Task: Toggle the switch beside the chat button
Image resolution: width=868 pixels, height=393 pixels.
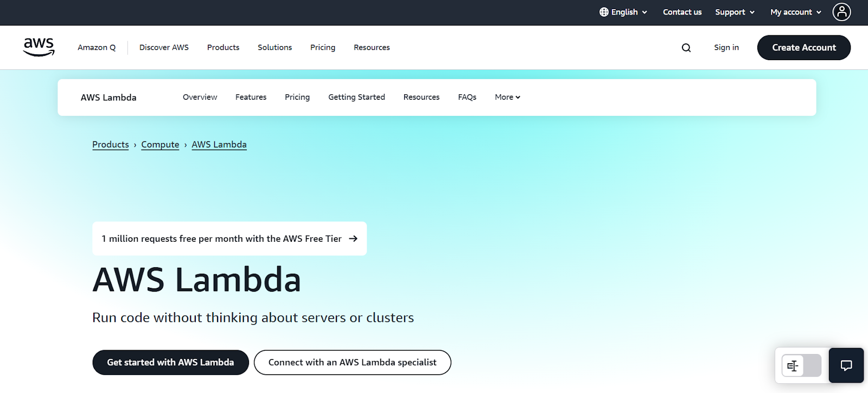Action: point(801,366)
